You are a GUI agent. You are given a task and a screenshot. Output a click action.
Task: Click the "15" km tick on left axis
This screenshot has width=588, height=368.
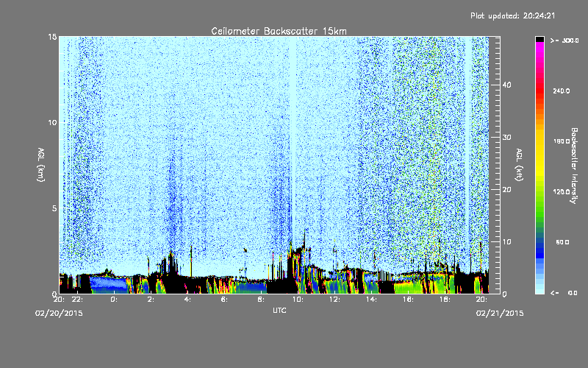[x=52, y=37]
